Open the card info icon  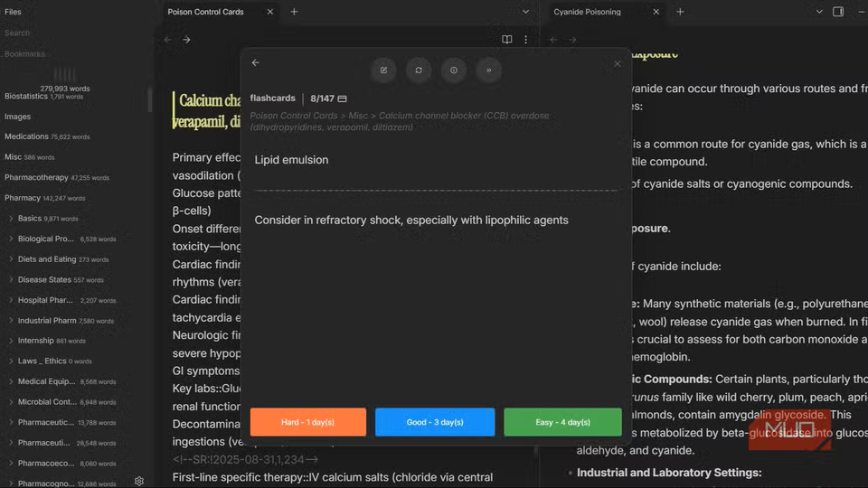pos(454,70)
